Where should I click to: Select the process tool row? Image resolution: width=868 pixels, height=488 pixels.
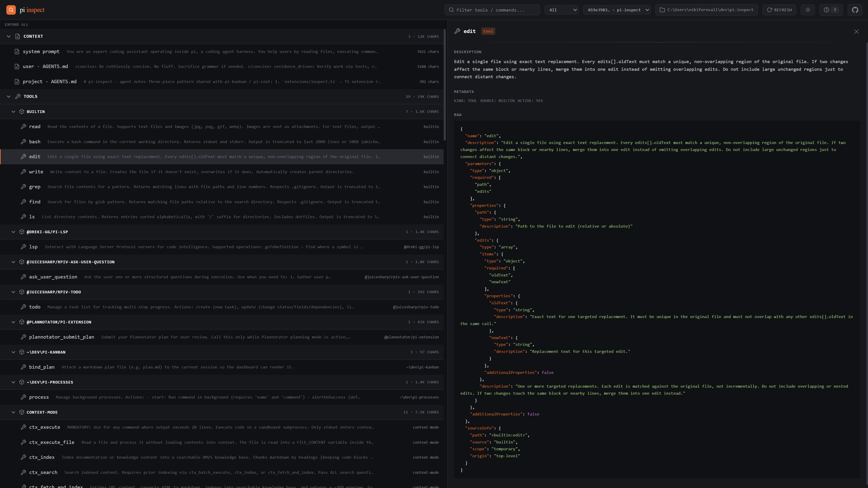222,397
